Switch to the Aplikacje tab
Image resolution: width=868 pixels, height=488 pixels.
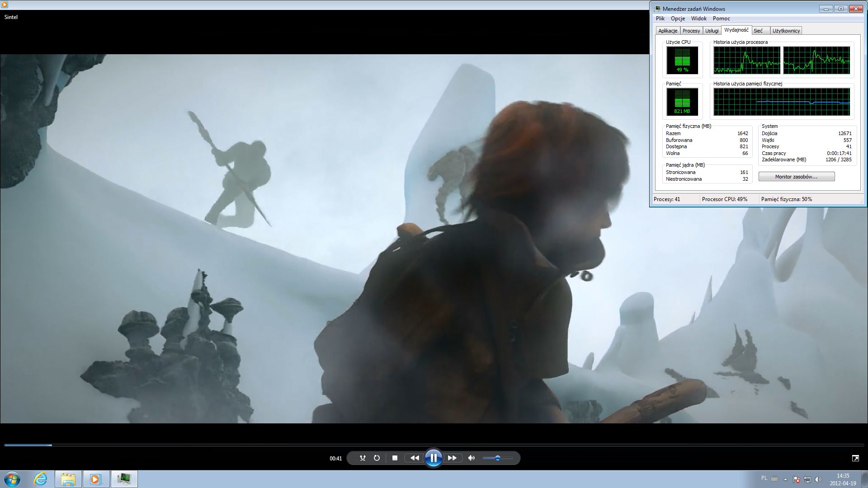[668, 31]
